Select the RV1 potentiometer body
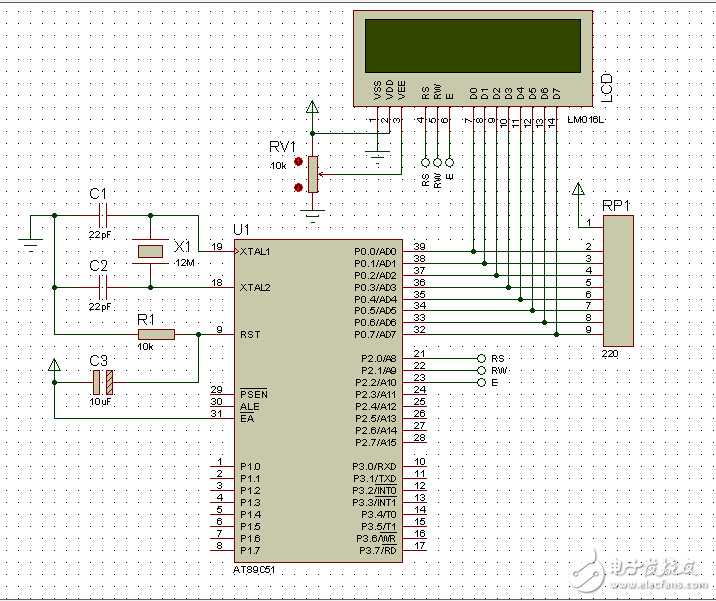The image size is (716, 601). pos(313,174)
